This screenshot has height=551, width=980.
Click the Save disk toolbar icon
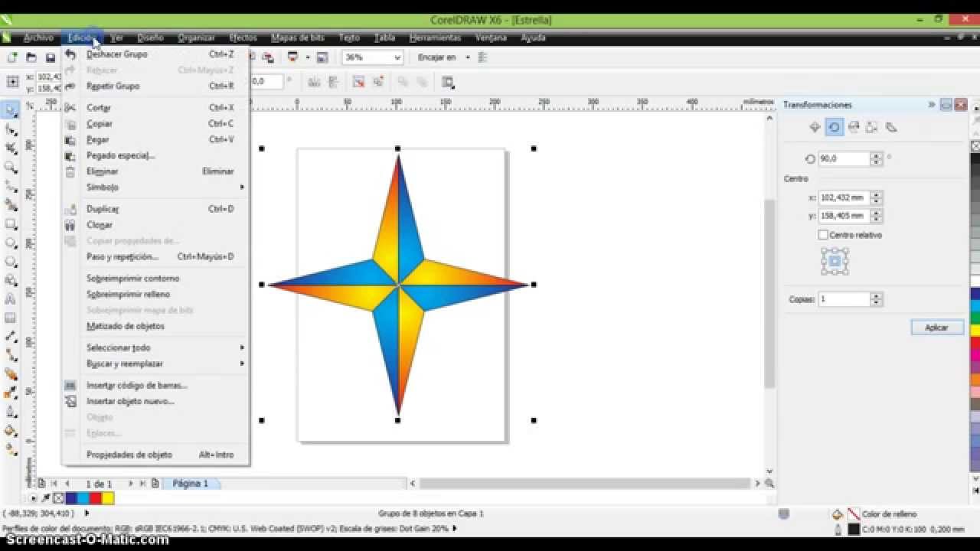coord(51,57)
